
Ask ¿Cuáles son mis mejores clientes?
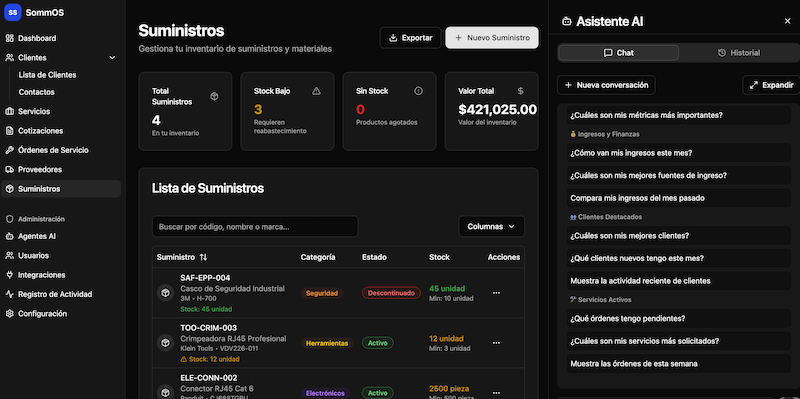coord(679,236)
